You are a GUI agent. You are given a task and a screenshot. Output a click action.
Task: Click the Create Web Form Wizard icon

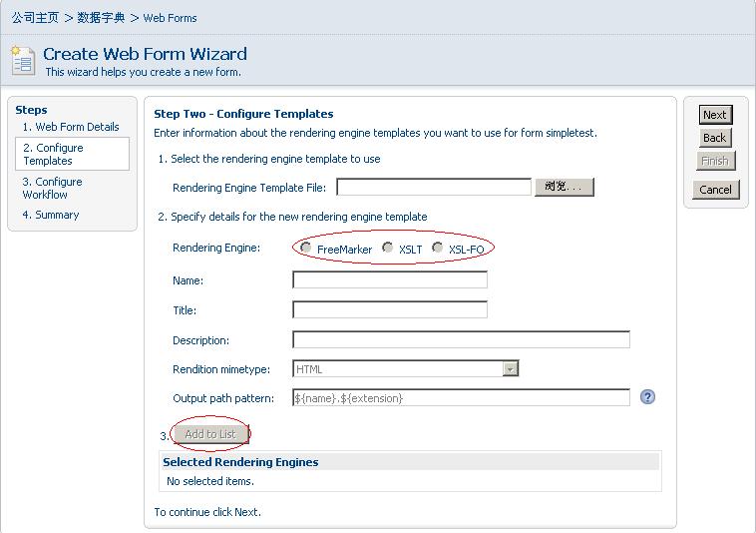click(x=23, y=60)
